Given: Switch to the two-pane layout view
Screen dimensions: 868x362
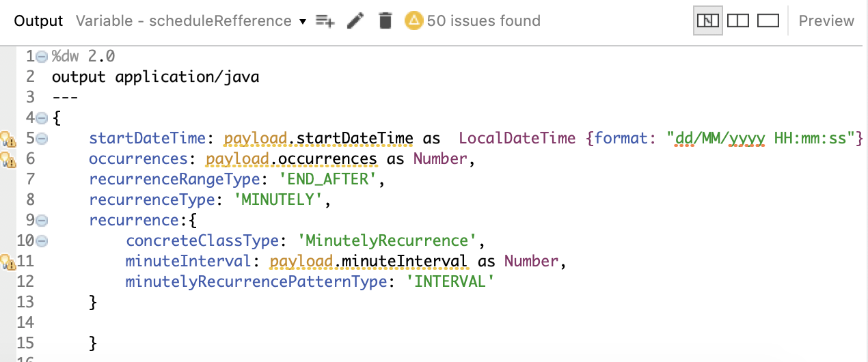Looking at the screenshot, I should coord(738,21).
